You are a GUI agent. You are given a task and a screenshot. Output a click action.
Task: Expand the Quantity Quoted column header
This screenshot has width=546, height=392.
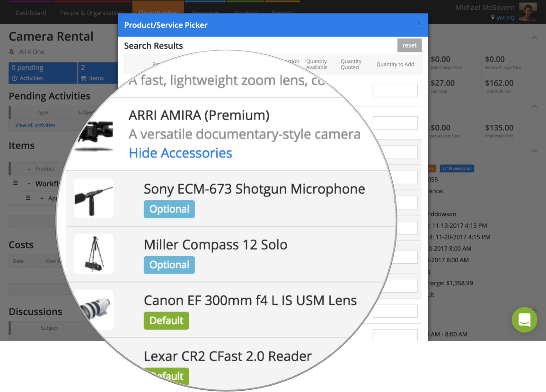pyautogui.click(x=351, y=64)
